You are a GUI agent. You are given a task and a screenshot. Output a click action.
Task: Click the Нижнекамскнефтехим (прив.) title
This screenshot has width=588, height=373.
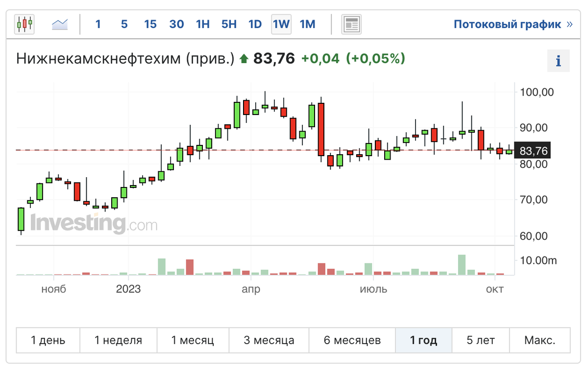(x=126, y=59)
